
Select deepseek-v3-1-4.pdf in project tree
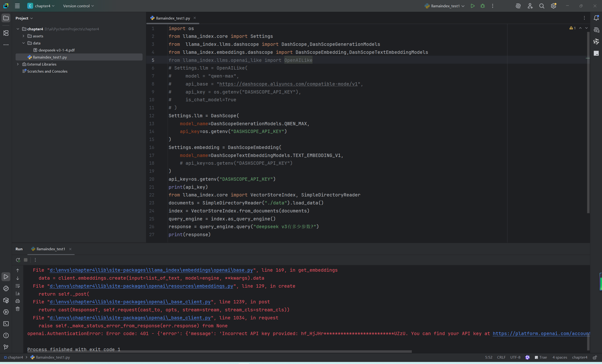coord(56,50)
